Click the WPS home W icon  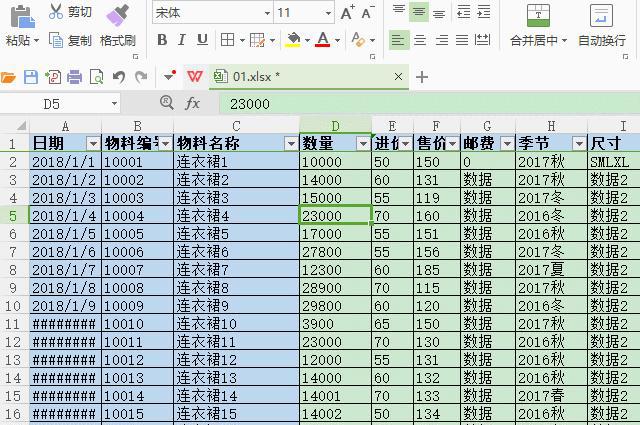195,76
